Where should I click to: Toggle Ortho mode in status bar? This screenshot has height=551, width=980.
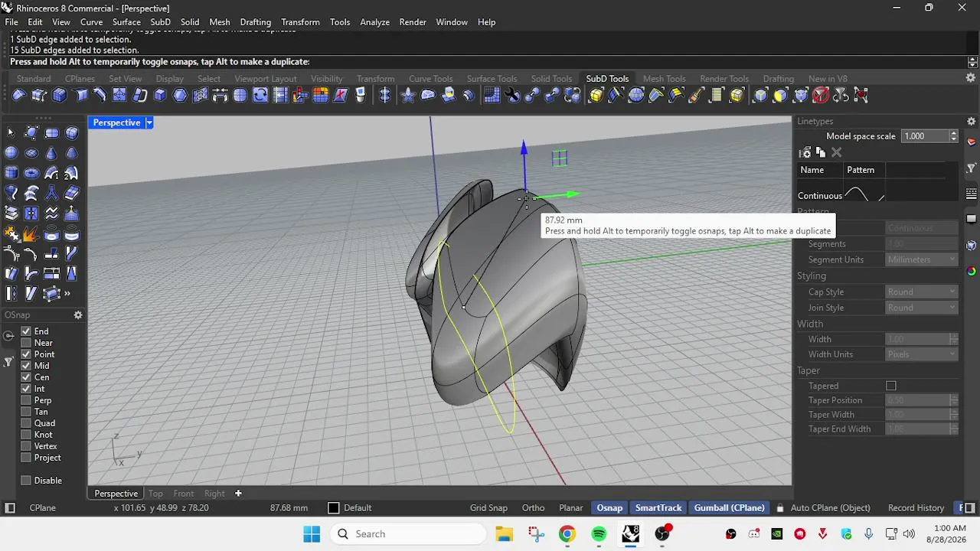(533, 508)
